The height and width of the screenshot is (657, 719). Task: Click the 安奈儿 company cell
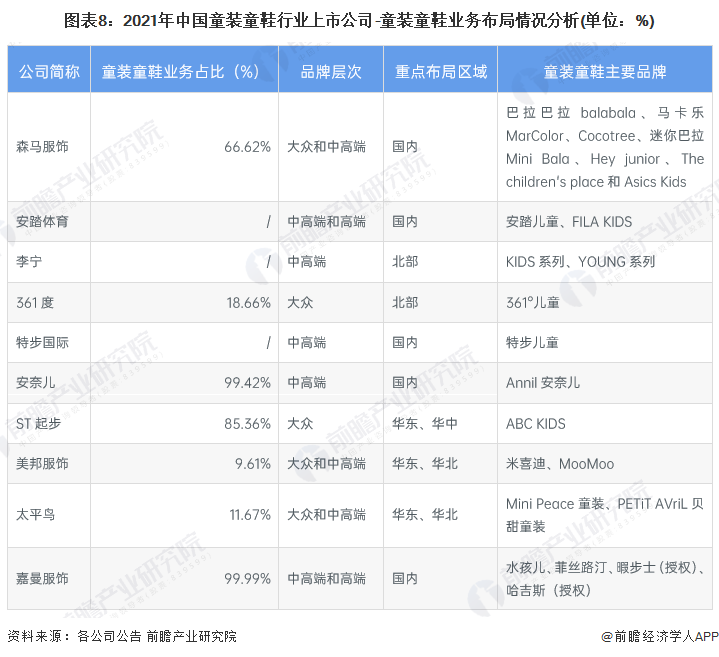click(49, 383)
